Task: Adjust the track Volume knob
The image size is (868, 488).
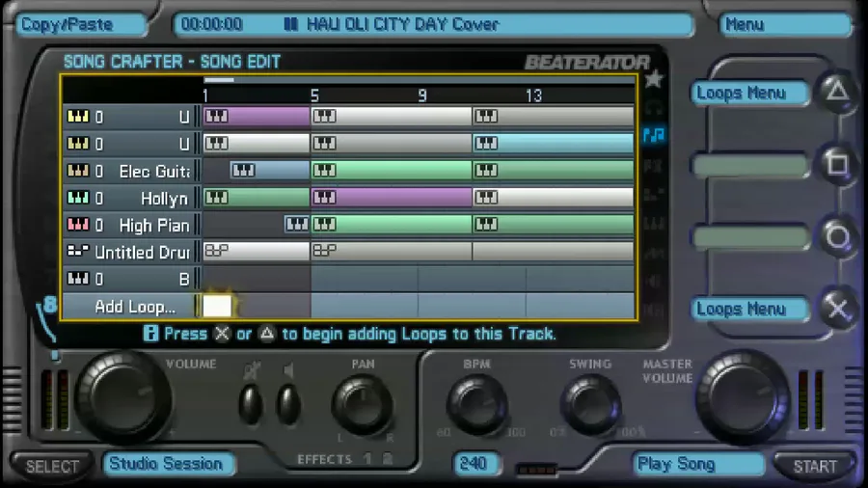Action: point(122,396)
